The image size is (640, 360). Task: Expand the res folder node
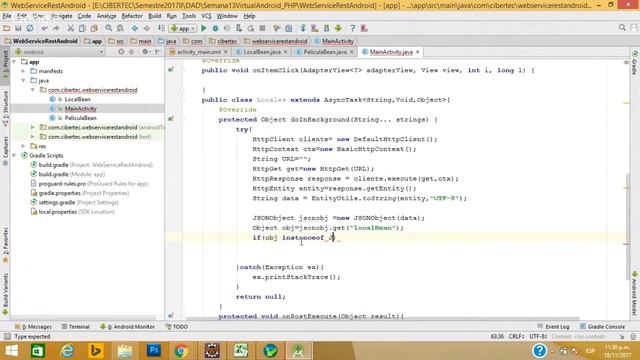point(24,146)
